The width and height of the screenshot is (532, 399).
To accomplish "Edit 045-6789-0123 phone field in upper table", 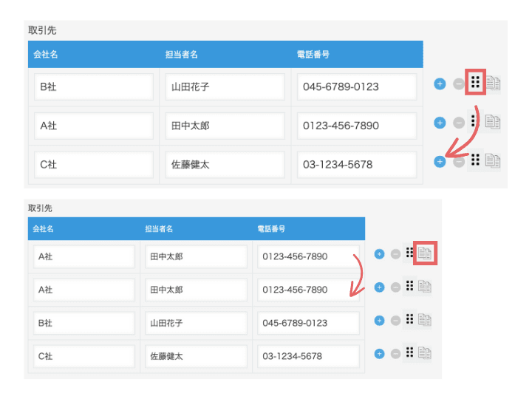I will coord(357,87).
